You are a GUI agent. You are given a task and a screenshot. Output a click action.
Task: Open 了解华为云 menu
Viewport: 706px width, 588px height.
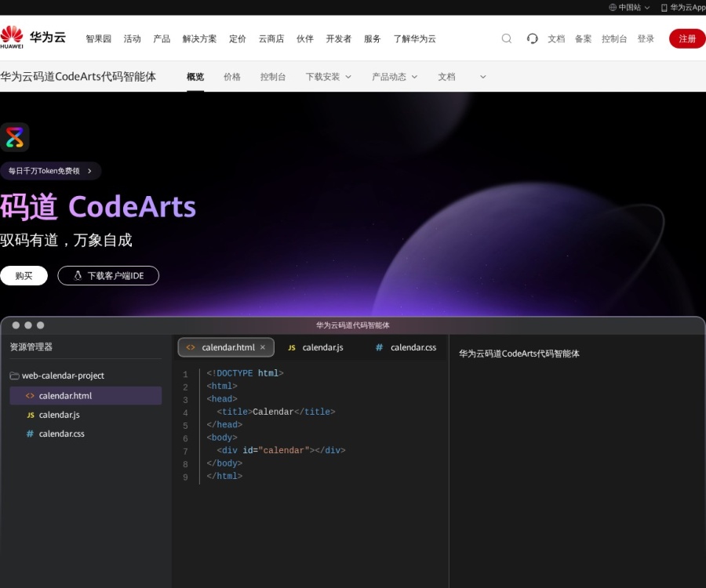(415, 38)
